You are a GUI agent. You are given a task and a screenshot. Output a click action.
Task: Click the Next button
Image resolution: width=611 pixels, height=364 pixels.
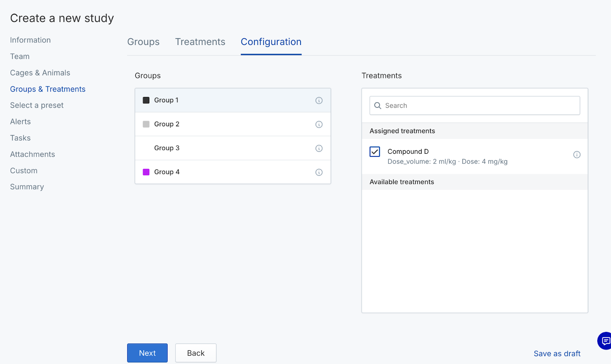(x=147, y=353)
